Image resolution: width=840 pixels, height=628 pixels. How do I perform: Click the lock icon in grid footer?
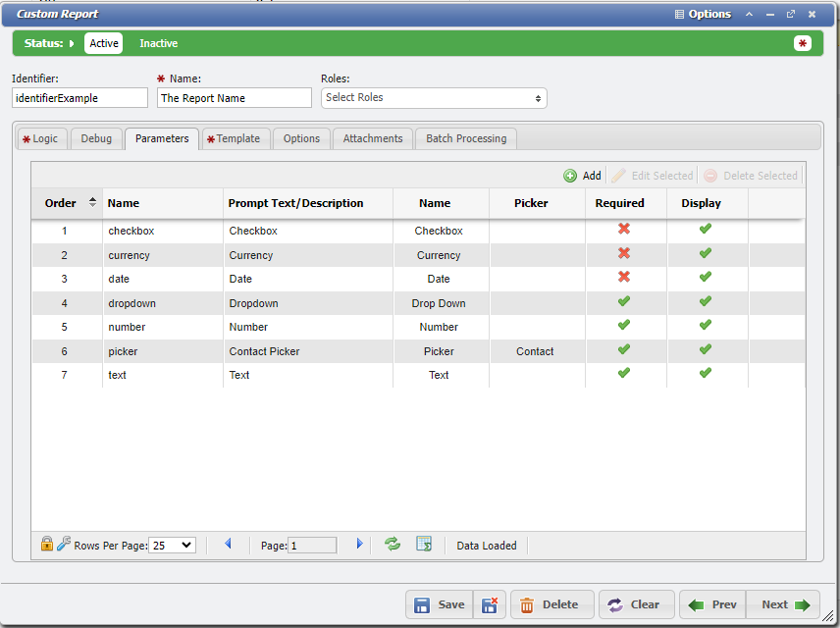click(46, 545)
